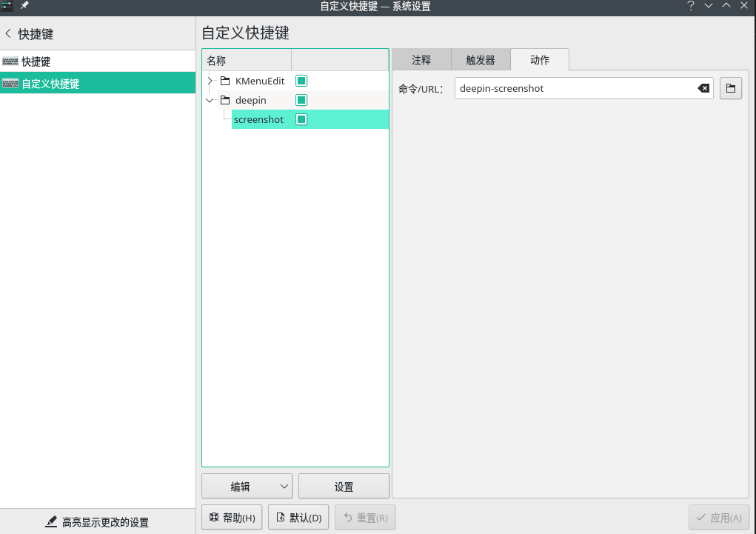Expand the KMenuEdit tree group
This screenshot has width=756, height=534.
tap(210, 81)
